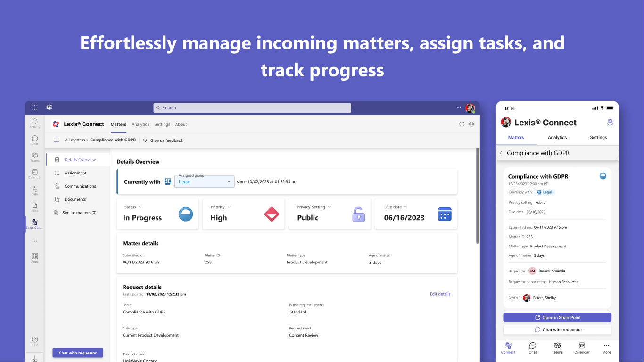Click the Teams logo in title bar
644x362 pixels.
tap(49, 107)
